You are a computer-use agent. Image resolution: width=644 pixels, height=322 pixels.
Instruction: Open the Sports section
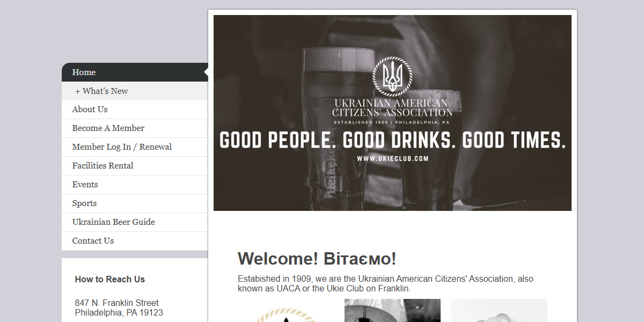click(x=135, y=203)
